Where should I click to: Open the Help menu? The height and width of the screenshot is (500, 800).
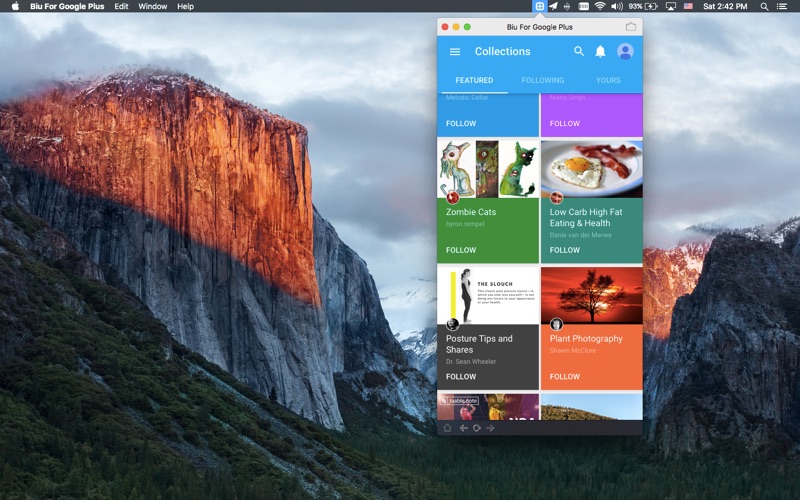(x=185, y=6)
